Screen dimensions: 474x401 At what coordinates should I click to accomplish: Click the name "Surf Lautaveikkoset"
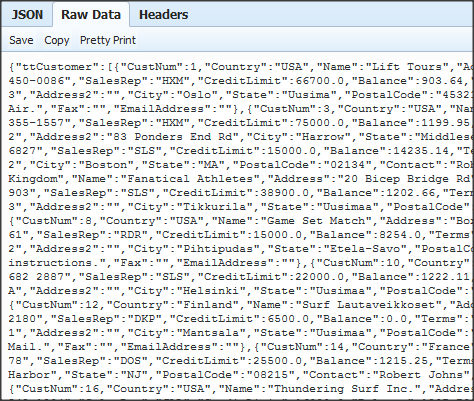point(369,305)
